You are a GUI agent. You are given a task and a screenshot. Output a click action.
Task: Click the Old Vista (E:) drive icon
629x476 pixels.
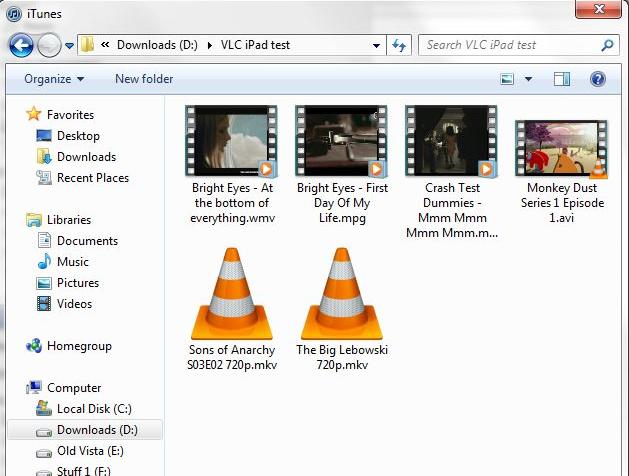click(44, 453)
